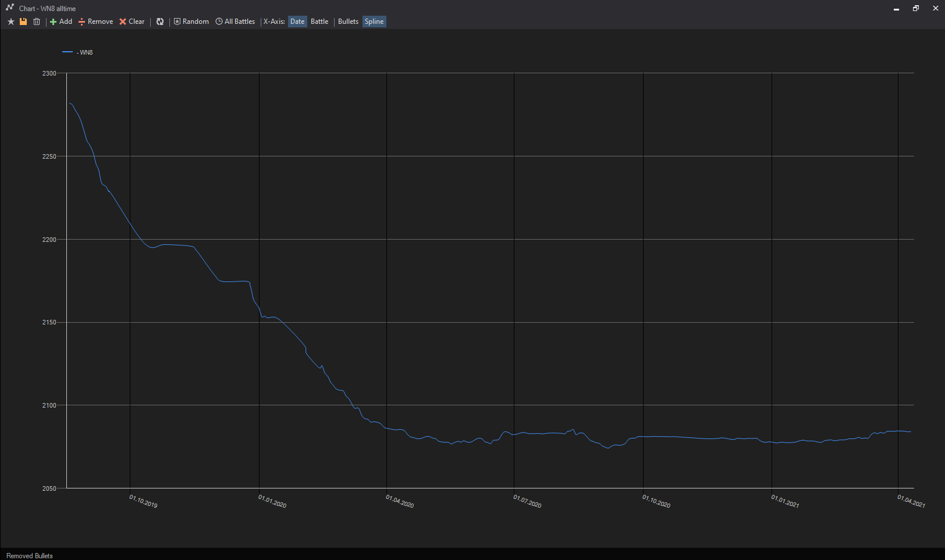The width and height of the screenshot is (945, 560).
Task: Set X-Axis to Date
Action: point(297,22)
